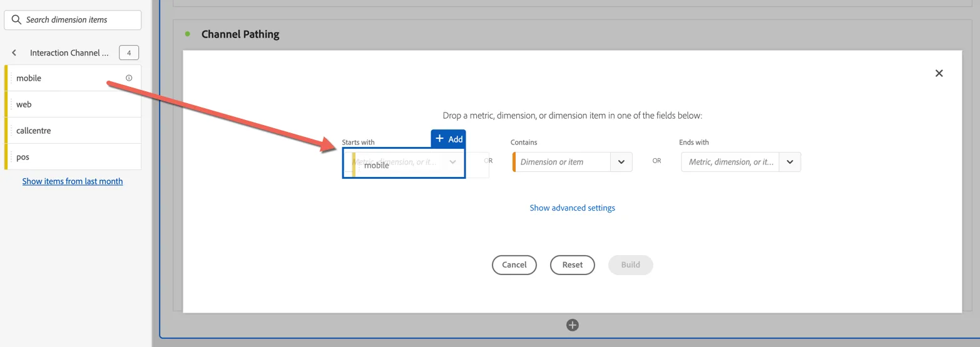980x347 pixels.
Task: Click the Channel Pathing panel title
Action: [240, 34]
